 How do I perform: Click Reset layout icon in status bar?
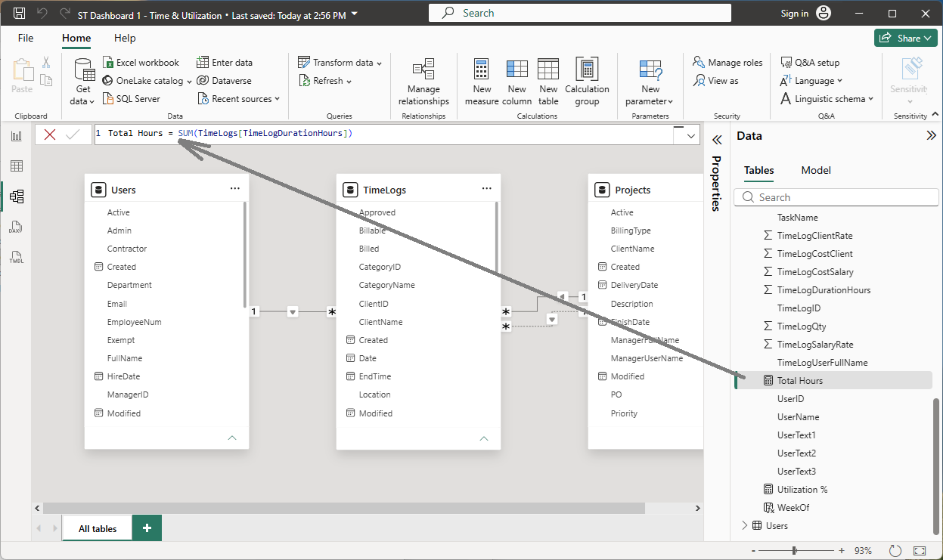click(895, 550)
